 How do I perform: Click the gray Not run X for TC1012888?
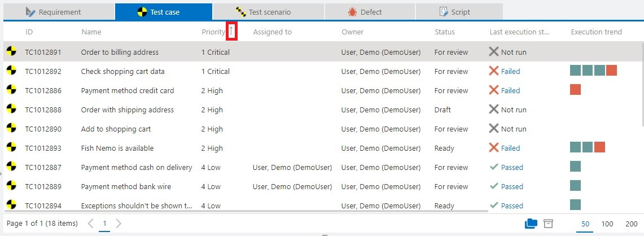(494, 110)
